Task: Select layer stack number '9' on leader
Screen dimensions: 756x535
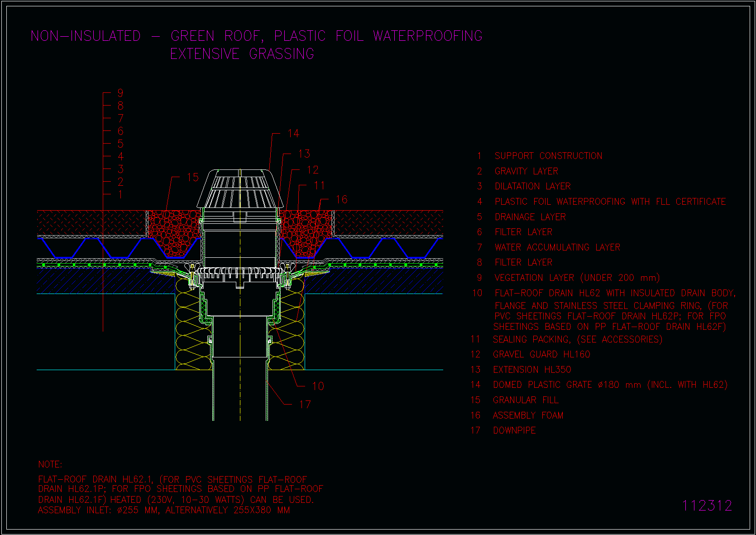Action: (x=120, y=93)
